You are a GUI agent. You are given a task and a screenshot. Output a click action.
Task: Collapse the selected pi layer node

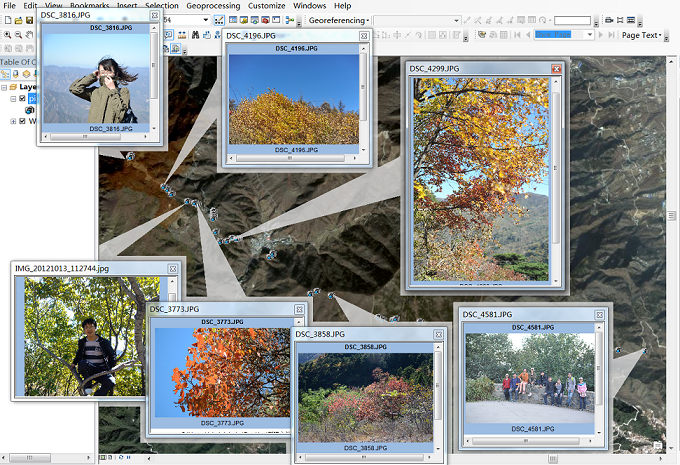(x=13, y=98)
